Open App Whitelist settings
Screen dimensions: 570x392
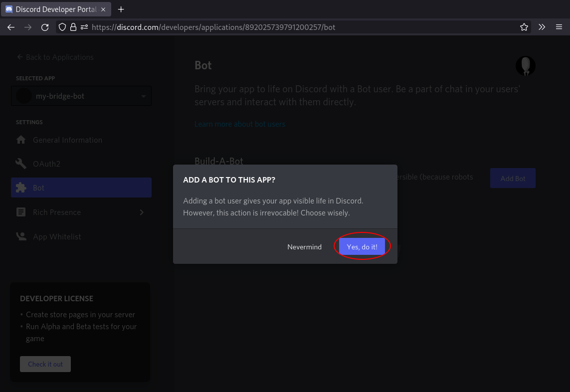[x=81, y=237]
